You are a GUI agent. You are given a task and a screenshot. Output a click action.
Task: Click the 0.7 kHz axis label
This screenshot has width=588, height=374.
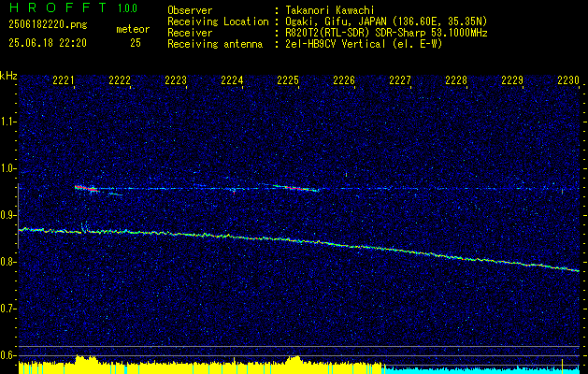[8, 309]
